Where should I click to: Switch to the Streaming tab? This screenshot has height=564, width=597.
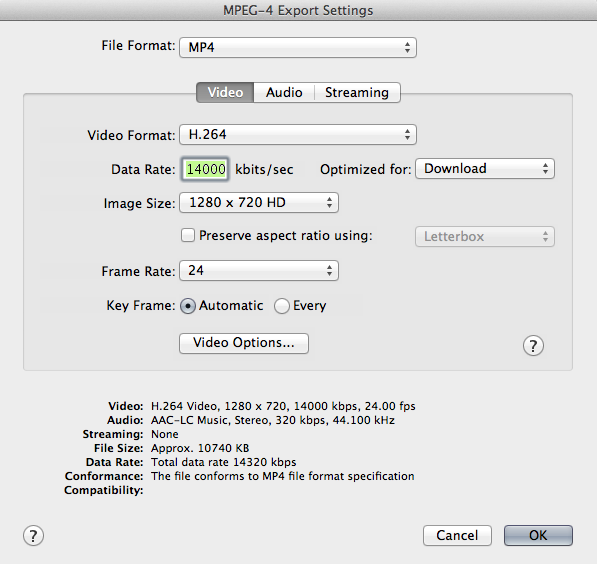357,93
